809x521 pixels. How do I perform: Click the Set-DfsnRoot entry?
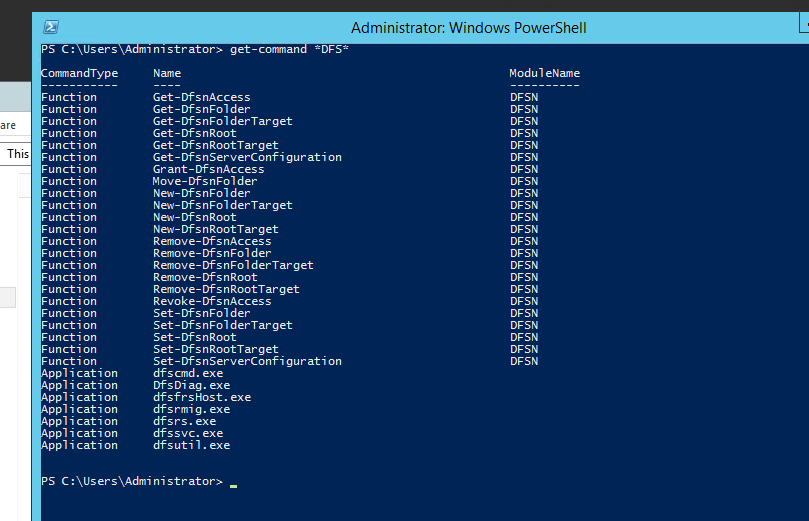[195, 337]
